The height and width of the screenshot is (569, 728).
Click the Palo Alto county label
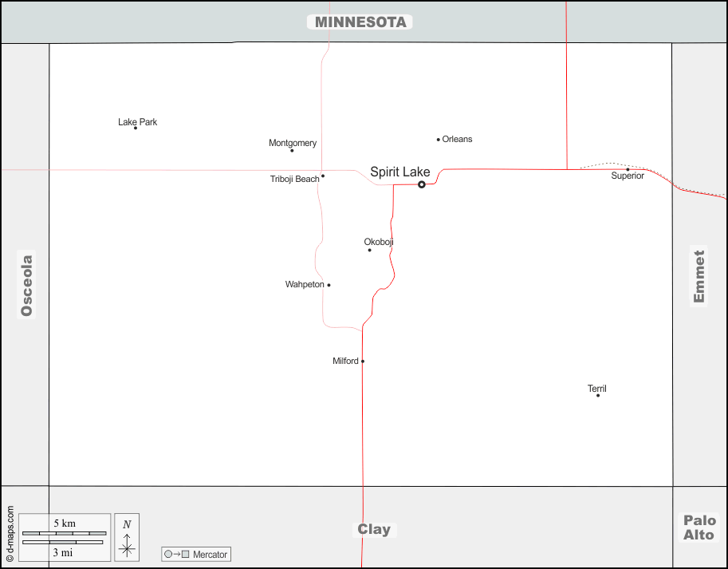(699, 528)
